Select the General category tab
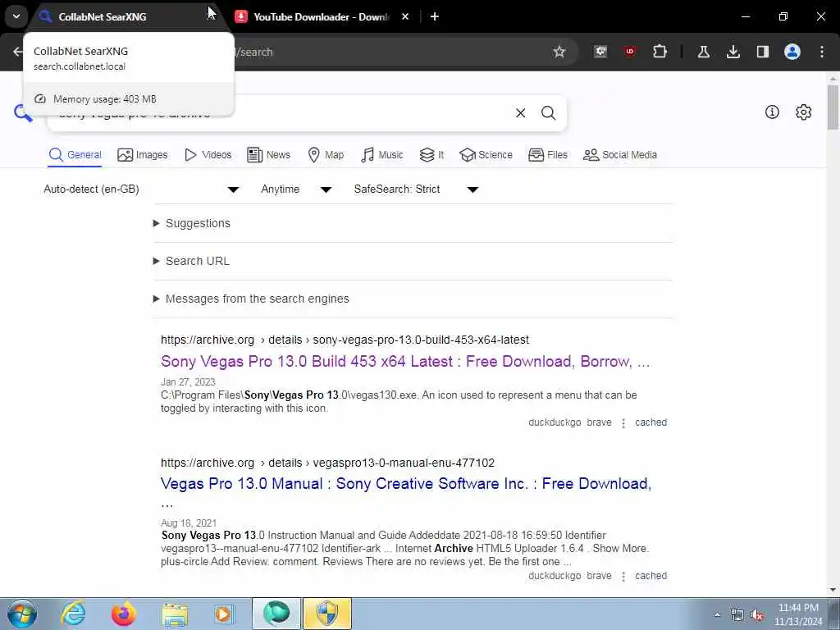Screen dimensions: 840x630 (x=75, y=155)
